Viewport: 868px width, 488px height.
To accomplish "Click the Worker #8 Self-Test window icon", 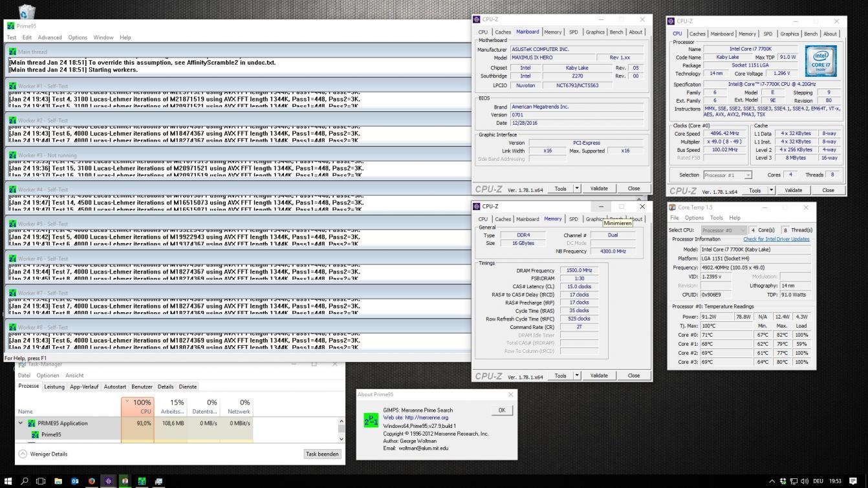I will [13, 327].
